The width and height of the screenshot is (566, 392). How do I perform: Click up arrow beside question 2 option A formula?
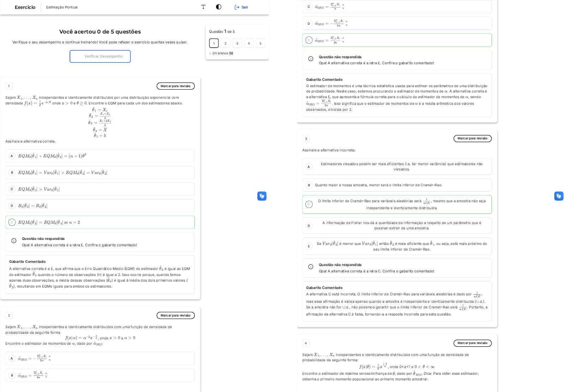click(x=50, y=356)
